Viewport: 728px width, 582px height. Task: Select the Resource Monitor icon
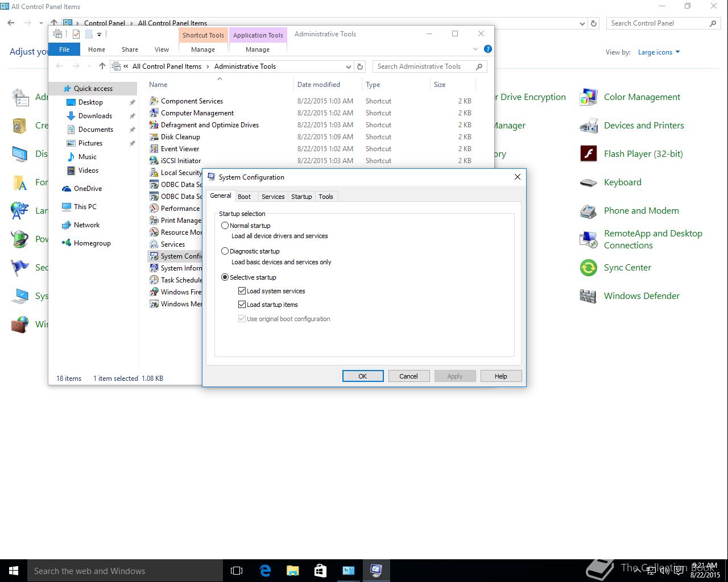(x=154, y=232)
